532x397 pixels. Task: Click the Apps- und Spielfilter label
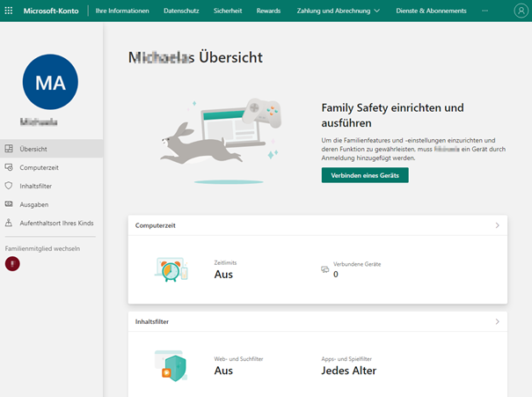pos(346,358)
